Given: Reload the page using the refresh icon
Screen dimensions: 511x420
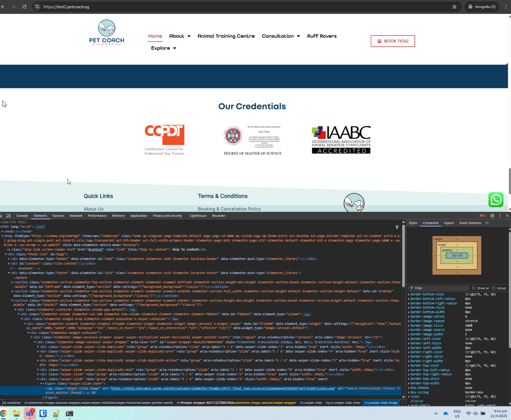Looking at the screenshot, I should click(24, 7).
